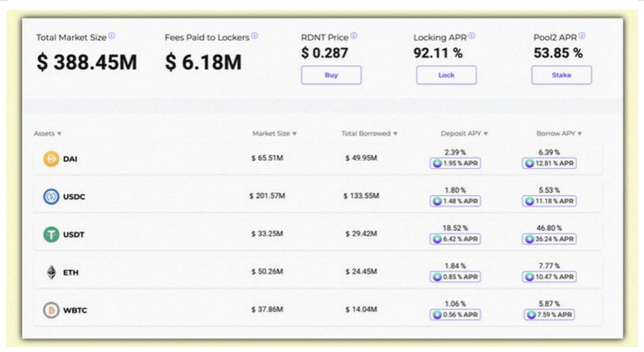Click USDC total borrowed $ 133.55M
This screenshot has width=644, height=352.
click(361, 196)
